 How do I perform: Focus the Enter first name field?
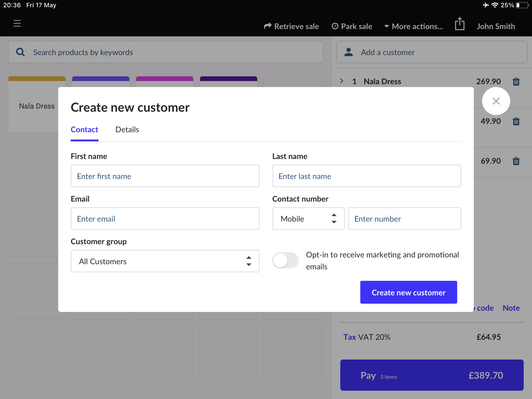coord(165,176)
